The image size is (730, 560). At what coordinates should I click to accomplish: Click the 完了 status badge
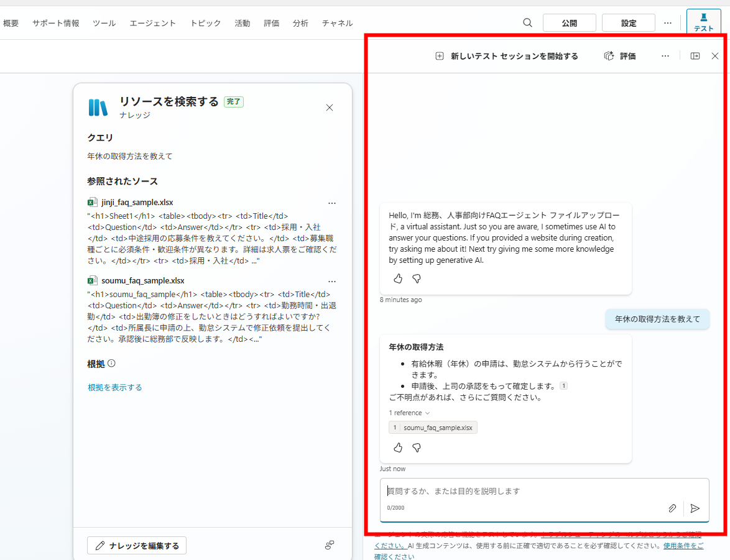click(234, 101)
